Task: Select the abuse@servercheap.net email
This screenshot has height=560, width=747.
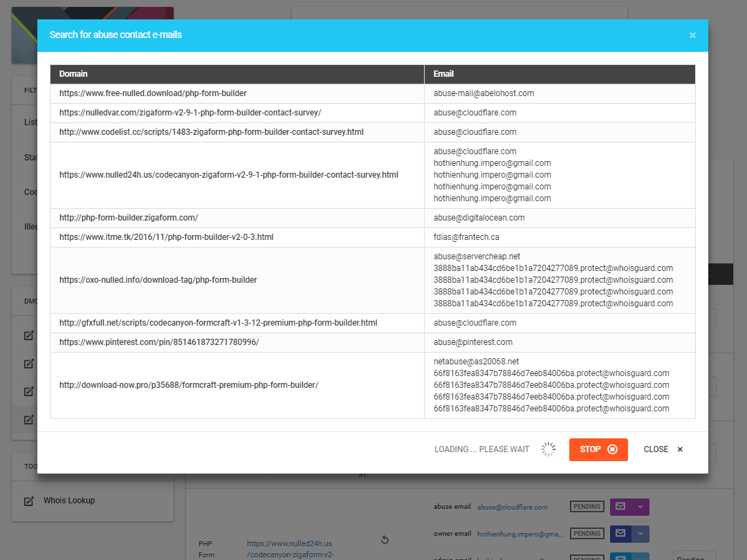Action: tap(477, 256)
